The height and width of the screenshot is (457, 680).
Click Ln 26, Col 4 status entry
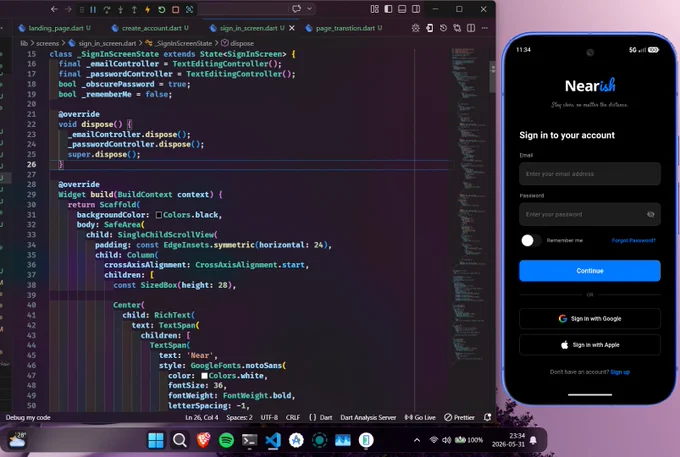click(202, 418)
